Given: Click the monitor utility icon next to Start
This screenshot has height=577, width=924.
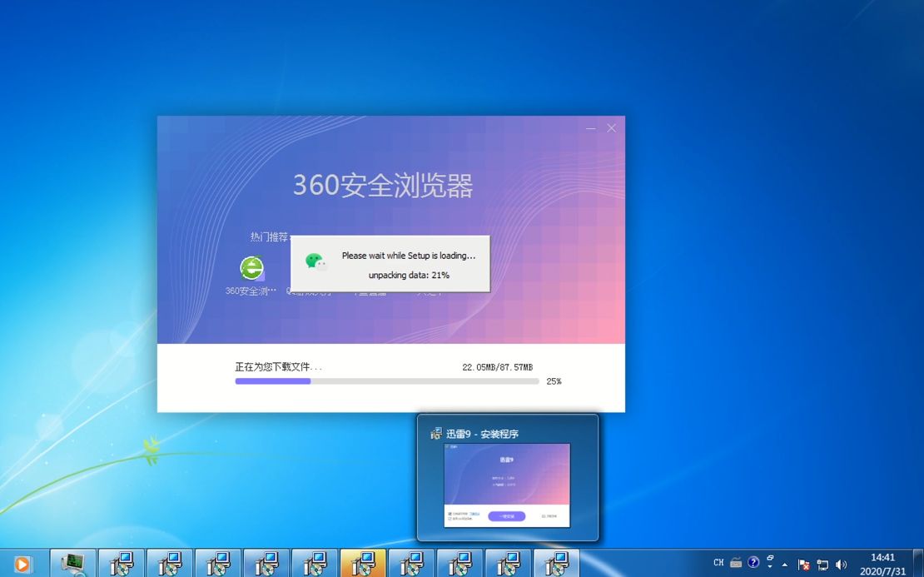Looking at the screenshot, I should coord(72,564).
